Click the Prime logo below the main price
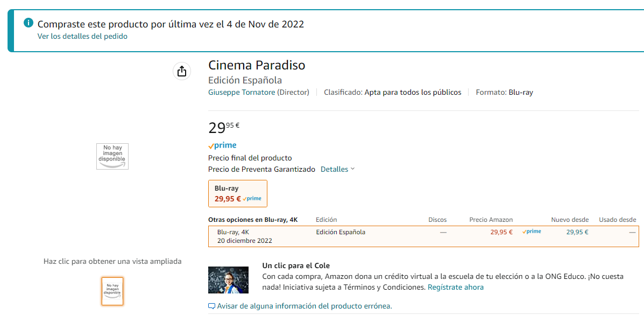644x315 pixels. (x=222, y=145)
